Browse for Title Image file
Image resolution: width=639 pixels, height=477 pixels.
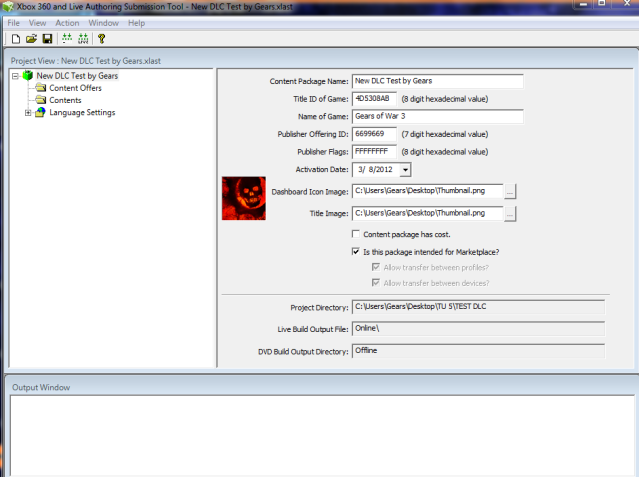(510, 213)
